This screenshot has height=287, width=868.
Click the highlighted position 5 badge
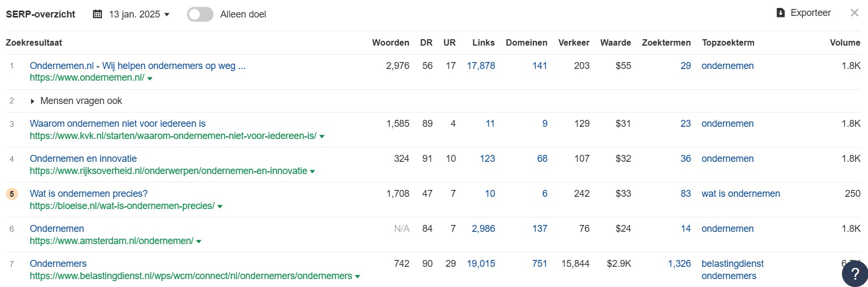pyautogui.click(x=12, y=194)
